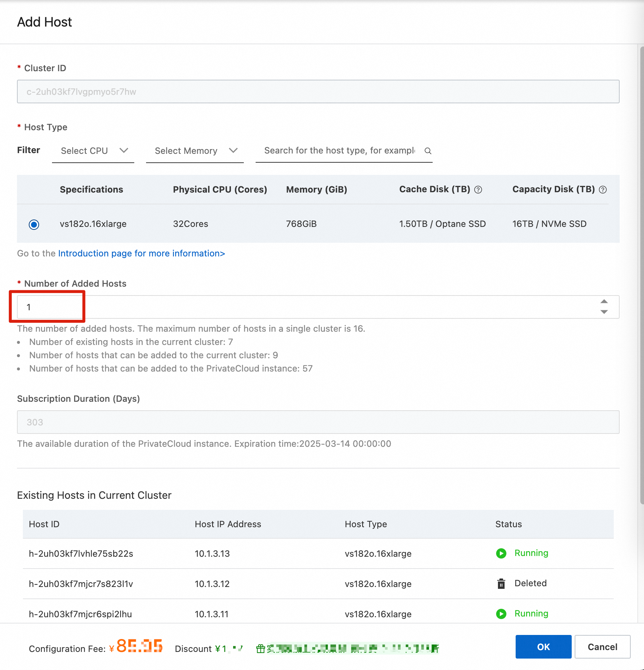Click the gift icon beside the discount
This screenshot has height=670, width=644.
tap(261, 649)
